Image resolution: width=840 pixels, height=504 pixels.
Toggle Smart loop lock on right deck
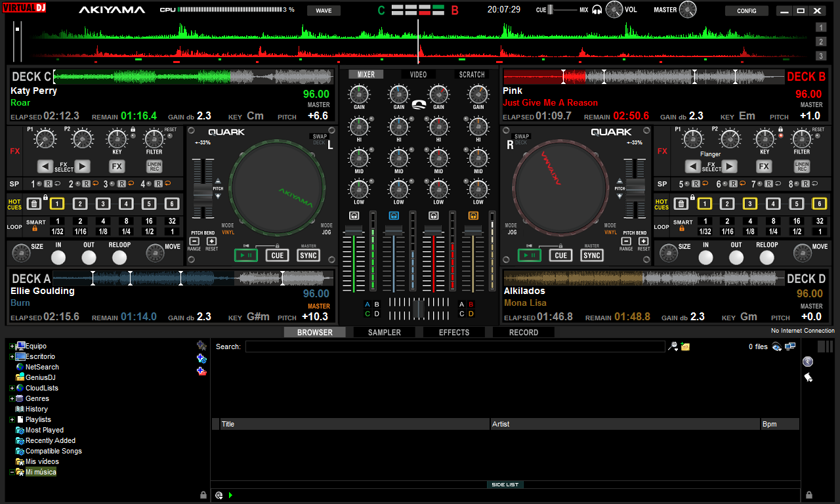(x=682, y=229)
